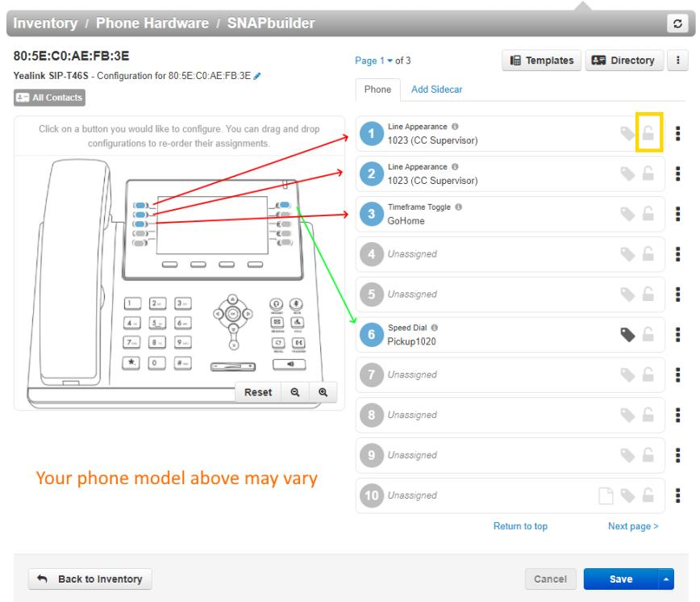Open the Templates button
This screenshot has width=700, height=602.
(x=541, y=61)
